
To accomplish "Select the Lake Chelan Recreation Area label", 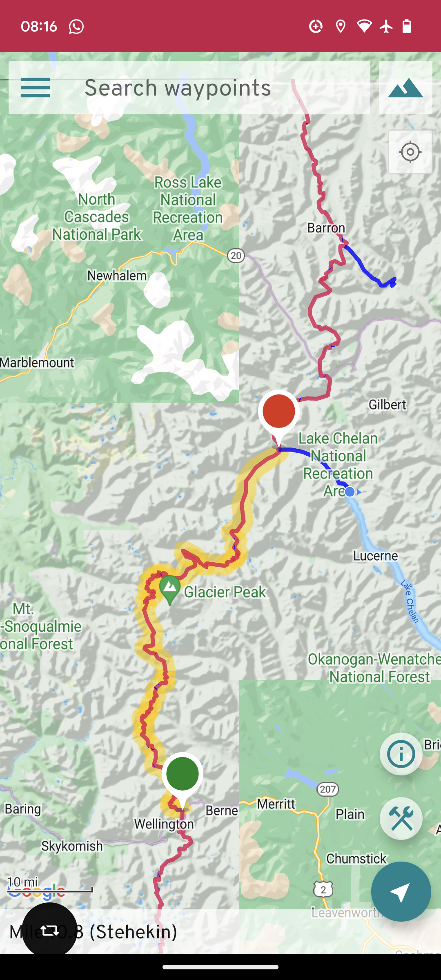I will (338, 465).
